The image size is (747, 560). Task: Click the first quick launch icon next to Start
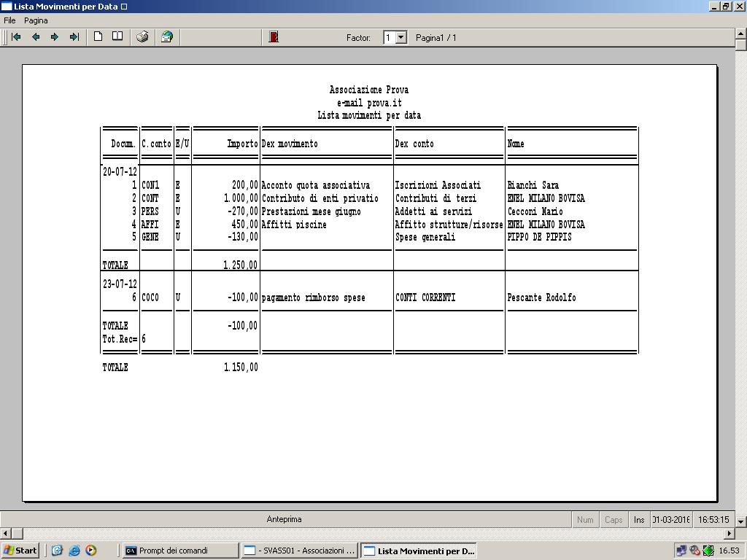coord(57,551)
